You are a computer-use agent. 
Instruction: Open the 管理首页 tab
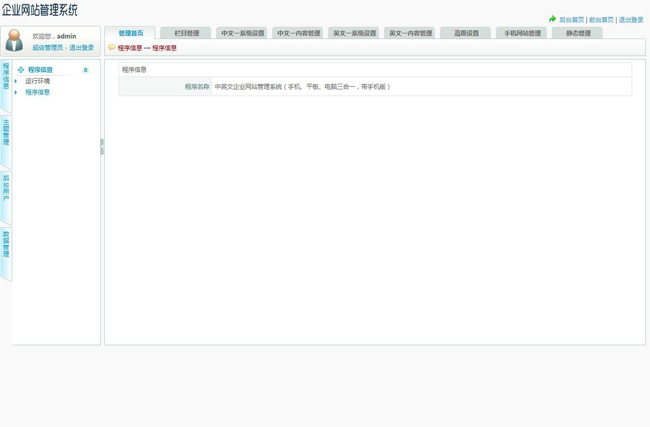click(x=131, y=33)
